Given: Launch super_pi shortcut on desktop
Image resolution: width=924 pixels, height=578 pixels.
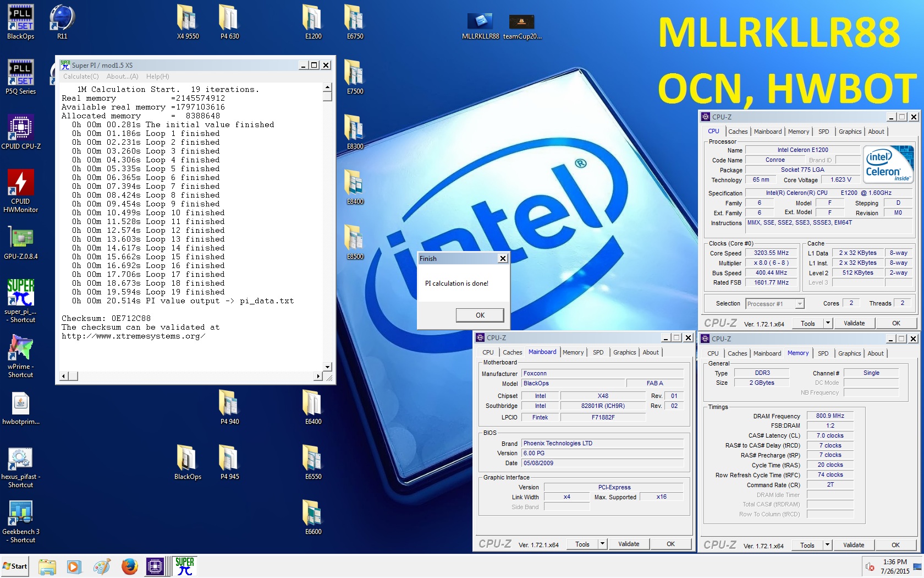Looking at the screenshot, I should [20, 301].
